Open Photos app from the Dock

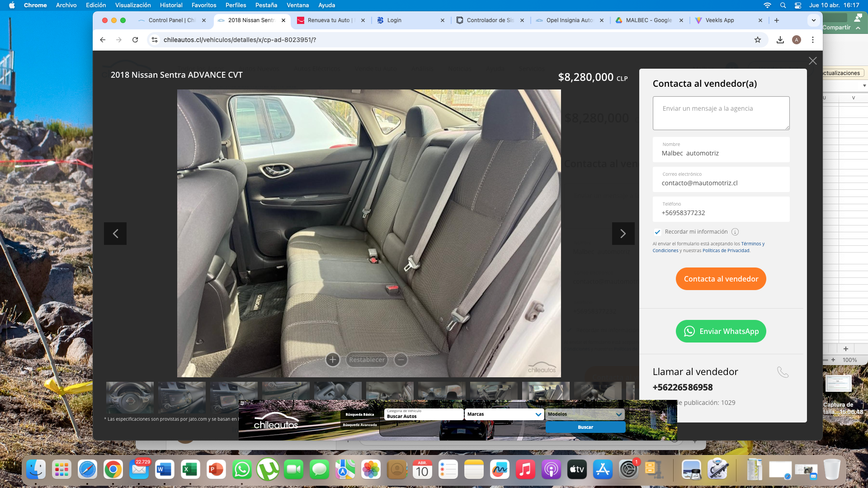(x=371, y=470)
